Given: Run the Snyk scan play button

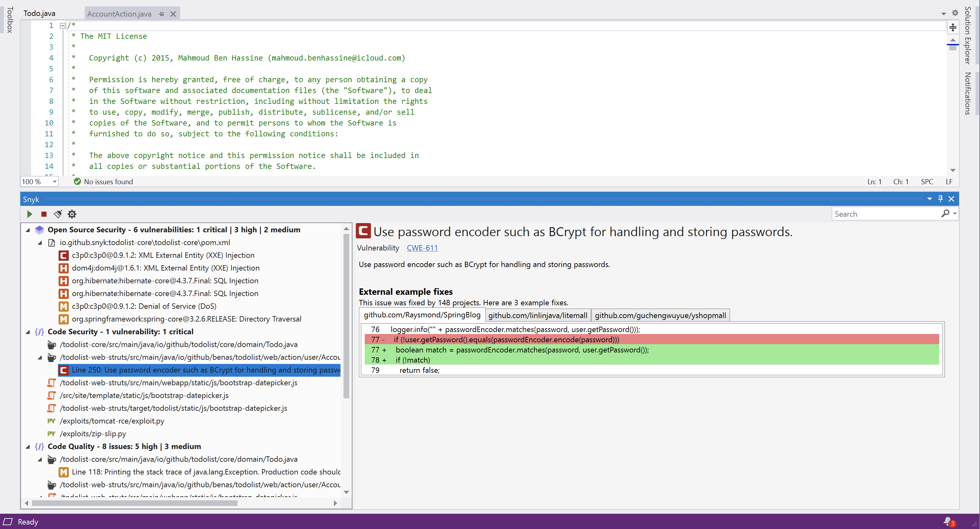Looking at the screenshot, I should click(30, 214).
